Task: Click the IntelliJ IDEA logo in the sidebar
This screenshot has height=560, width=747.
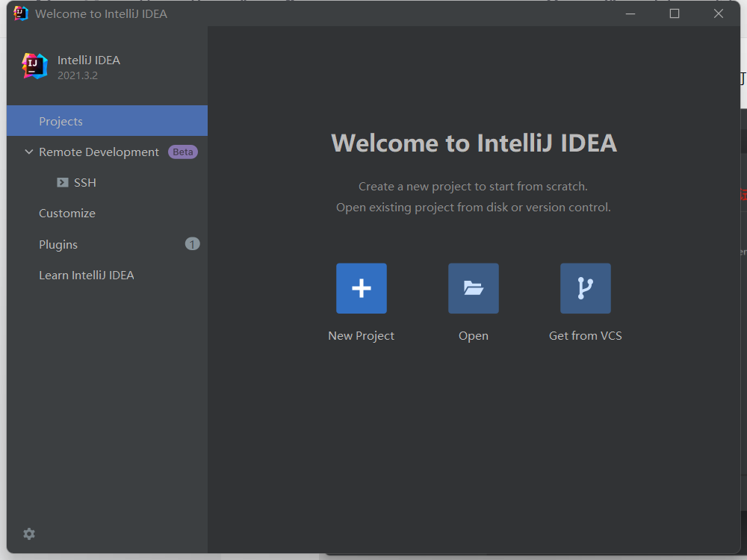Action: point(35,66)
